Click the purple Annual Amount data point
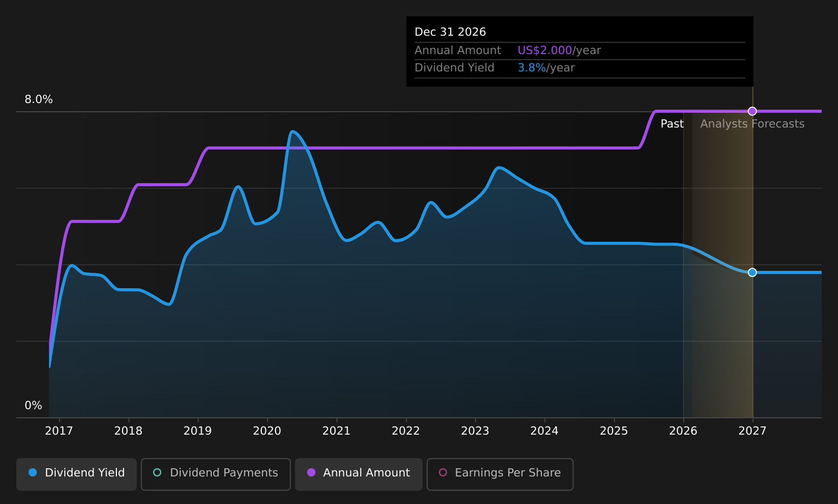838x504 pixels. (x=752, y=111)
